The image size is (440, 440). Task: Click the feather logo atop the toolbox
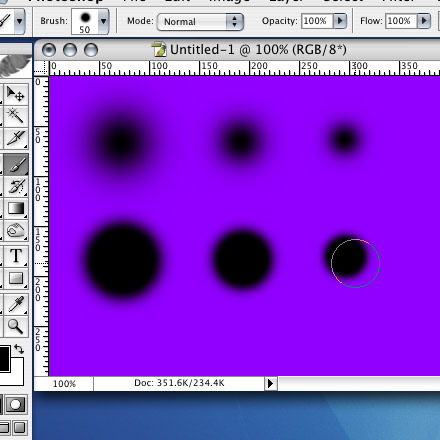(x=15, y=67)
